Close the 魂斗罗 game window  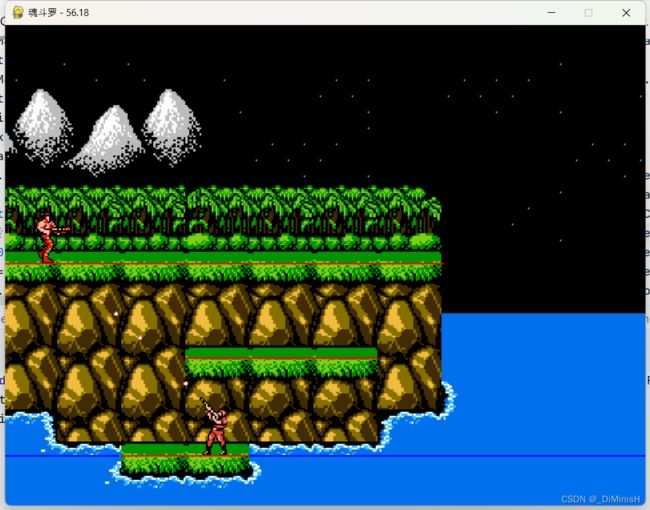pos(626,13)
